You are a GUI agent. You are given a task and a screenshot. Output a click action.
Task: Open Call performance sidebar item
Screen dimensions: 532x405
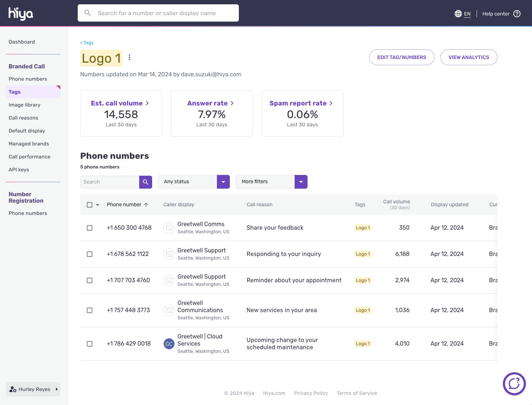(29, 157)
